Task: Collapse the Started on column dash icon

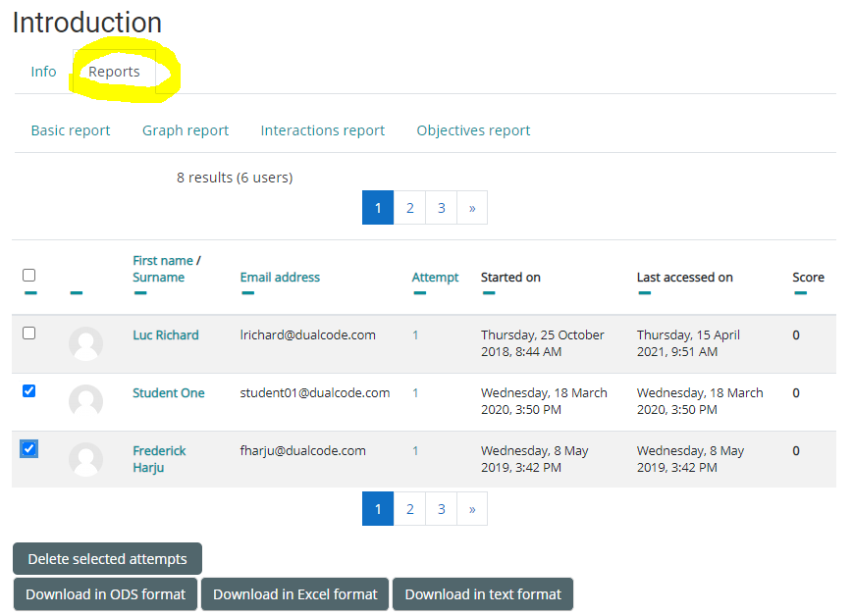Action: pyautogui.click(x=488, y=292)
